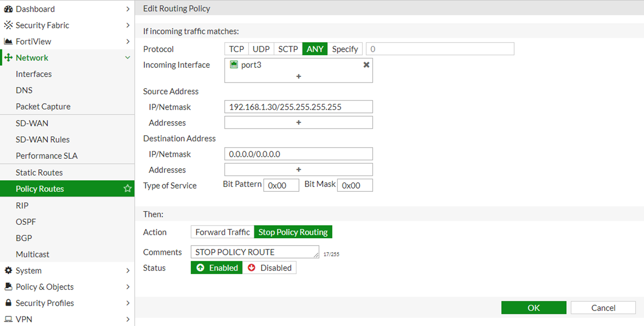Click the Type of Service Bit Mask field

point(355,186)
